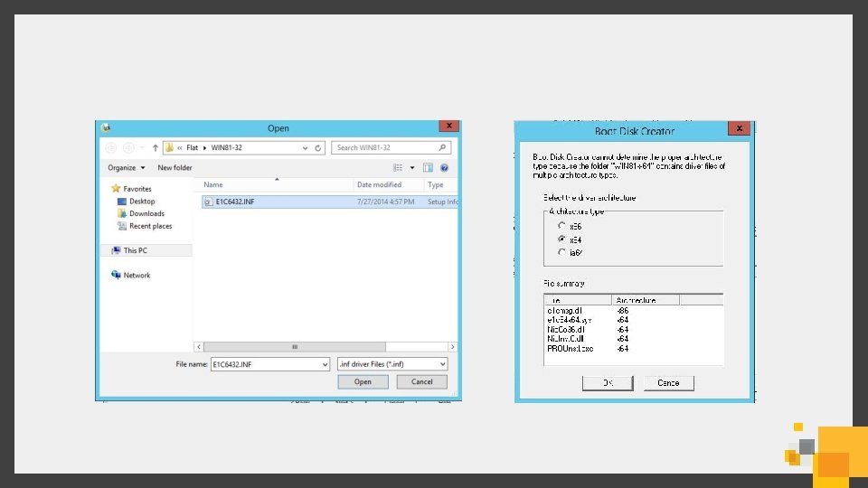Viewport: 868px width, 488px height.
Task: Click the horizontal scrollbar thumb in file list
Action: (x=295, y=347)
